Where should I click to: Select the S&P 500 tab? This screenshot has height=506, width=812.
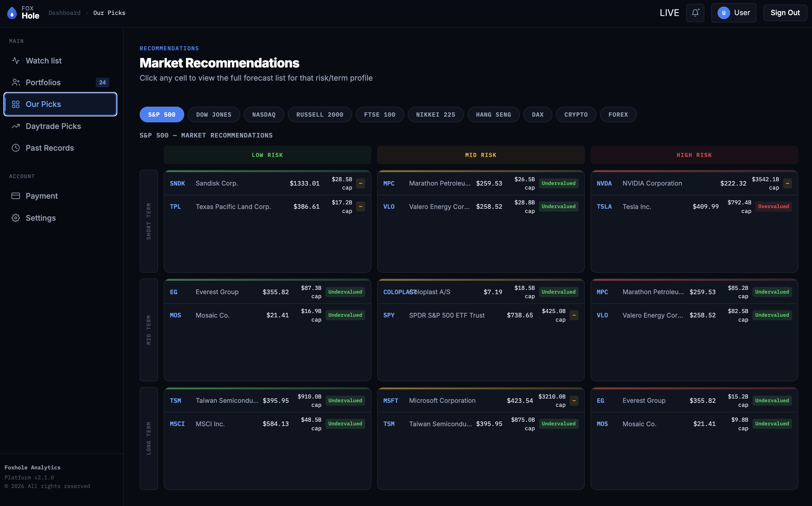162,114
